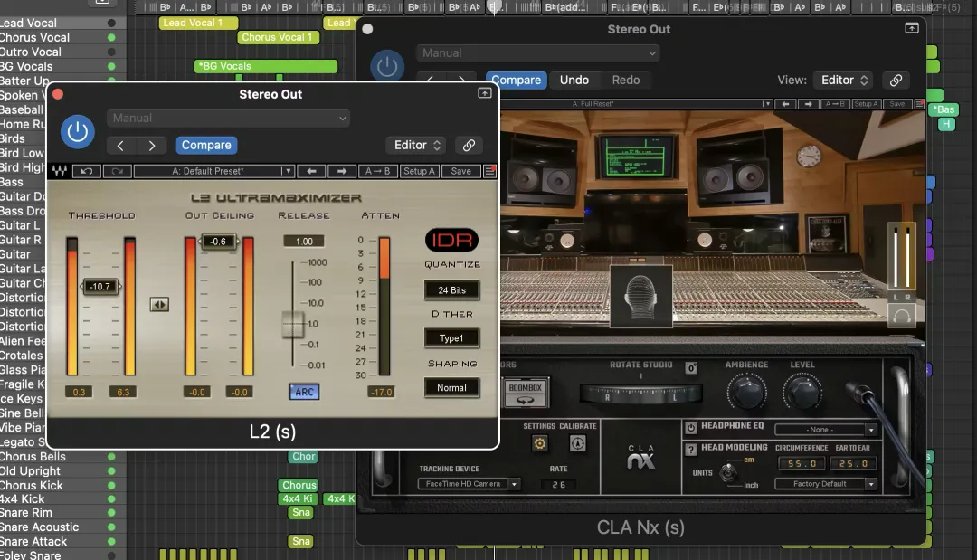Open Manual preset dropdown in CLA Nx window
The width and height of the screenshot is (977, 560).
[538, 53]
